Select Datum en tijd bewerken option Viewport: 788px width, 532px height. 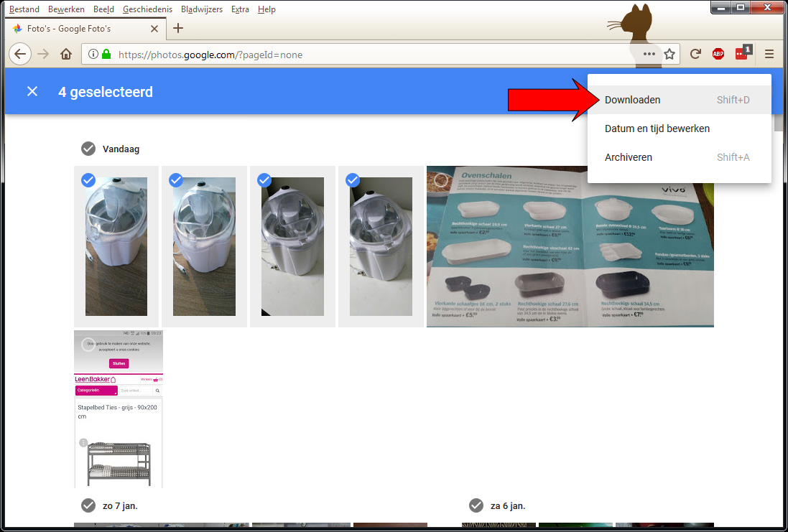click(x=657, y=129)
